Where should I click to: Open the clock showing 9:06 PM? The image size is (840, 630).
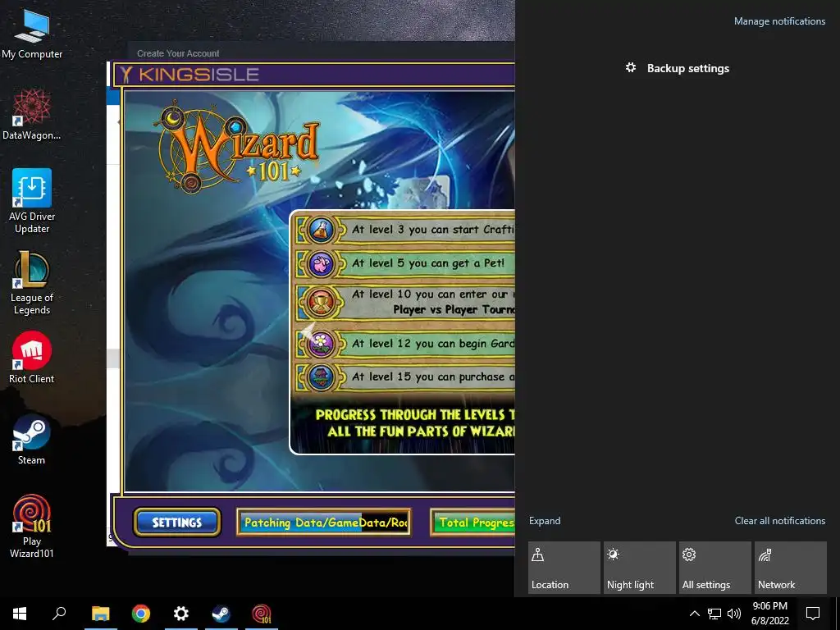point(769,614)
